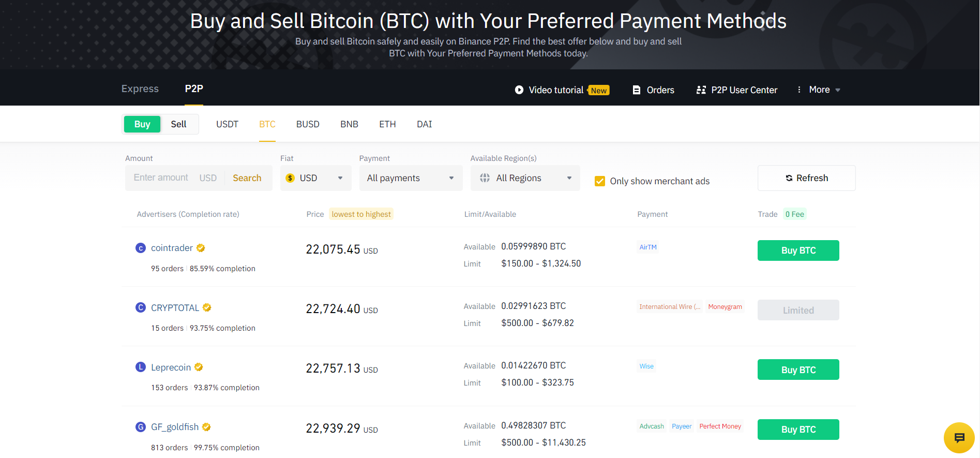Viewport: 980px width, 458px height.
Task: Click Leprecoin's verified merchant badge
Action: coord(199,367)
